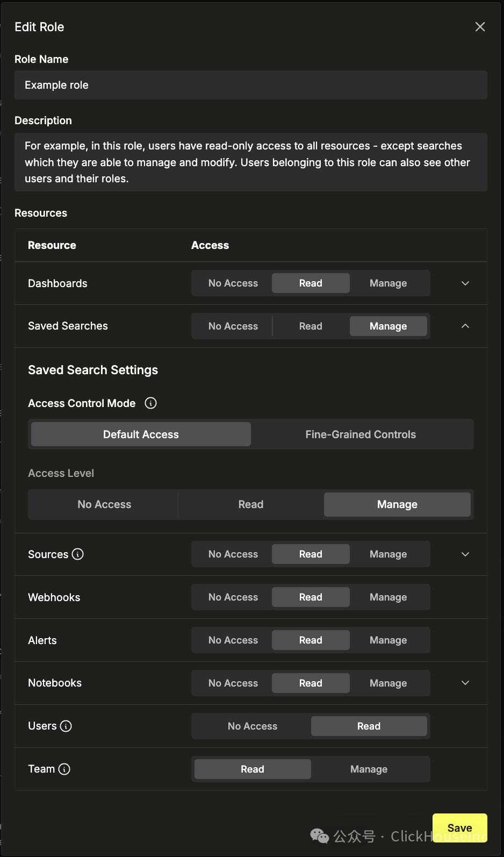Choose No Access in Access Level selector
Viewport: 504px width, 857px height.
[x=104, y=504]
